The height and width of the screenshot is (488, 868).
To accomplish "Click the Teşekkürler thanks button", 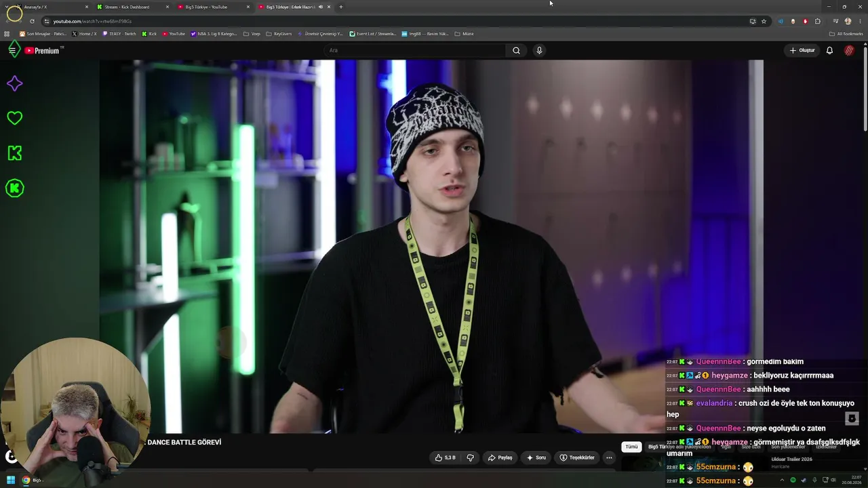I will tap(577, 457).
